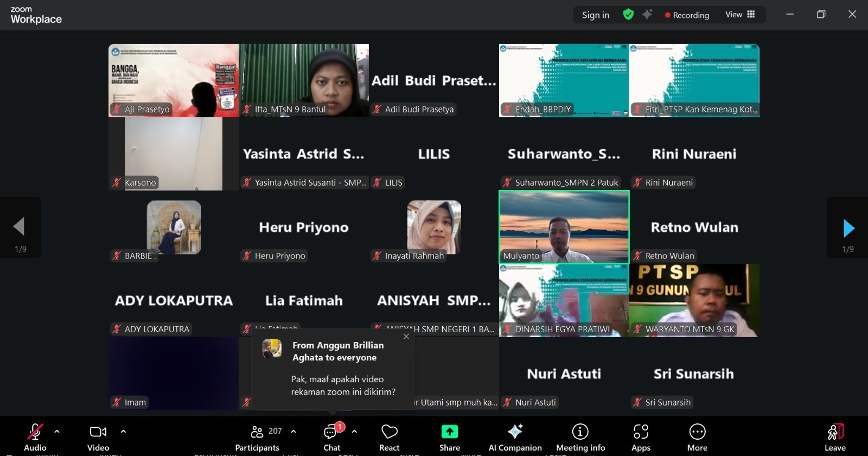Click the muted mic icon beside Karsono
Image resolution: width=868 pixels, height=456 pixels.
[116, 182]
